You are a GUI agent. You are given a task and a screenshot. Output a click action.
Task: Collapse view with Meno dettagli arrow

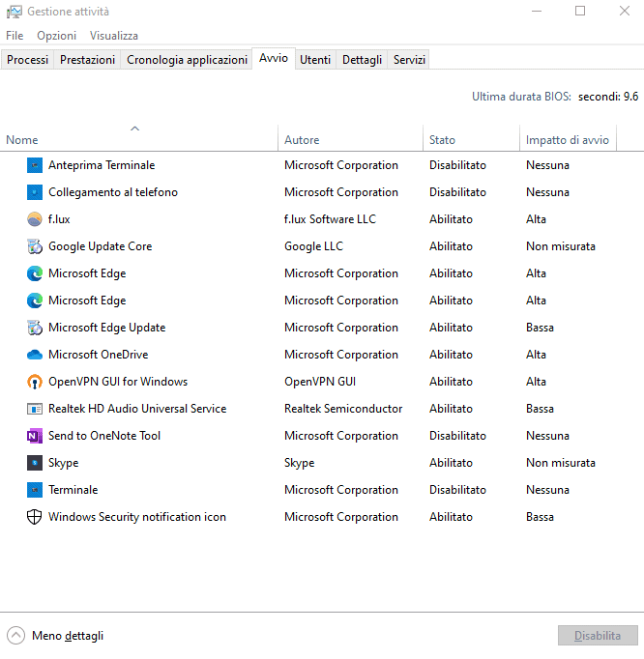click(16, 636)
